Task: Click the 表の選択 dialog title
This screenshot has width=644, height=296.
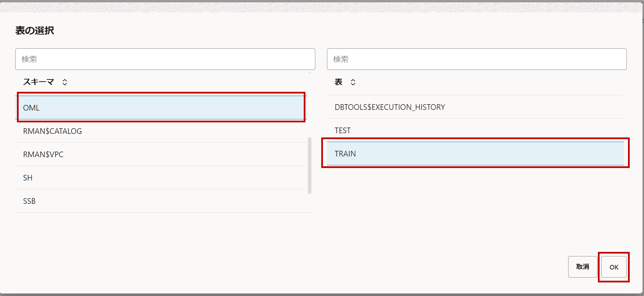Action: (35, 31)
